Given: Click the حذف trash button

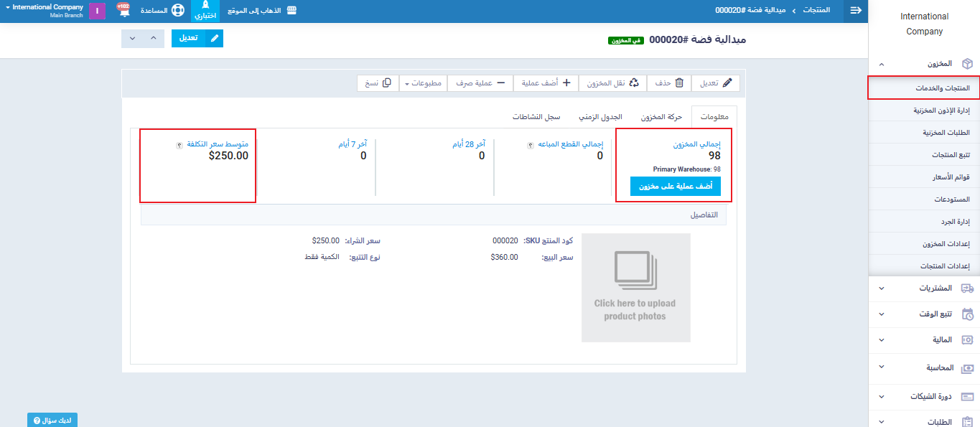Looking at the screenshot, I should [x=669, y=83].
